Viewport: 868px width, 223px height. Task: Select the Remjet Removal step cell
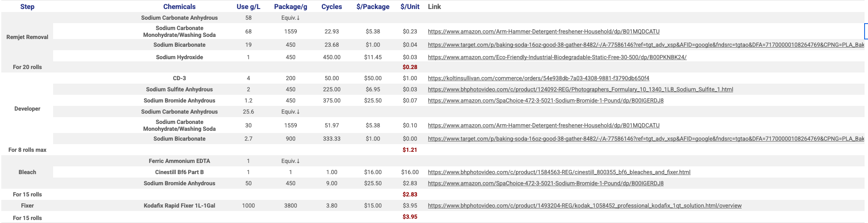pyautogui.click(x=27, y=37)
